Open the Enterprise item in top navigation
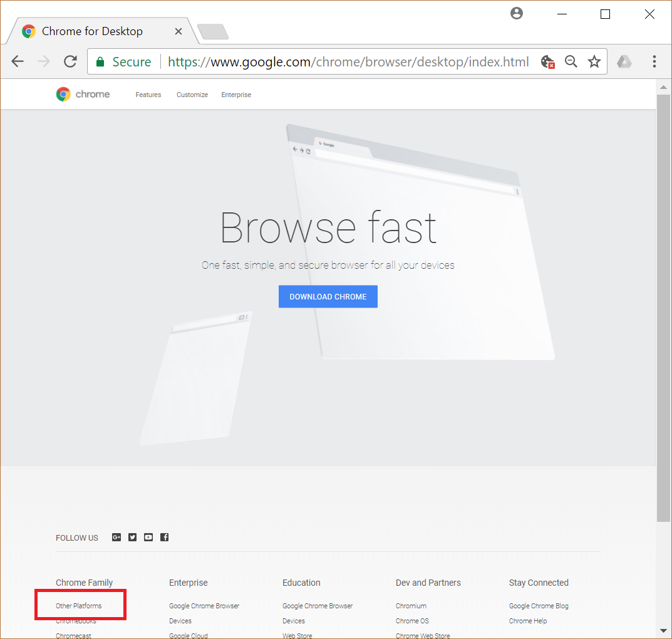This screenshot has height=639, width=672. click(x=236, y=95)
